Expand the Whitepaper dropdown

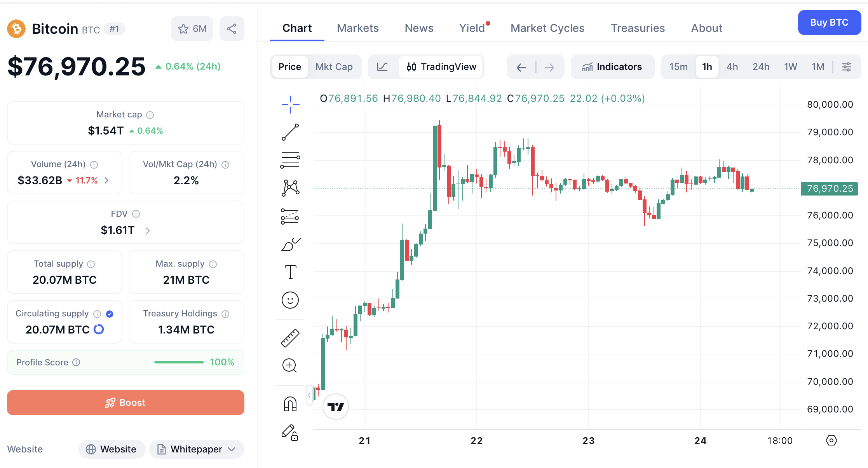pos(197,449)
